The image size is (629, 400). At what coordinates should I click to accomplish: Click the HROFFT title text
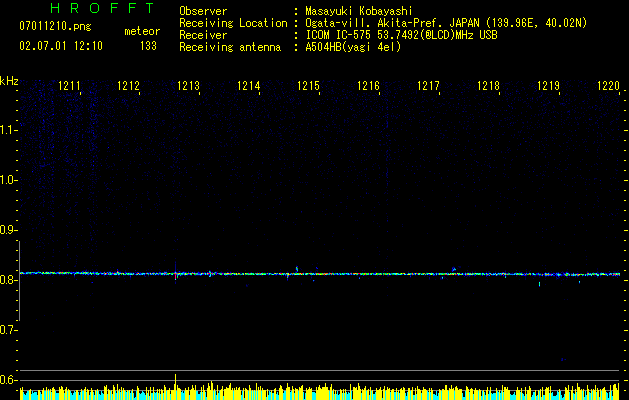102,8
